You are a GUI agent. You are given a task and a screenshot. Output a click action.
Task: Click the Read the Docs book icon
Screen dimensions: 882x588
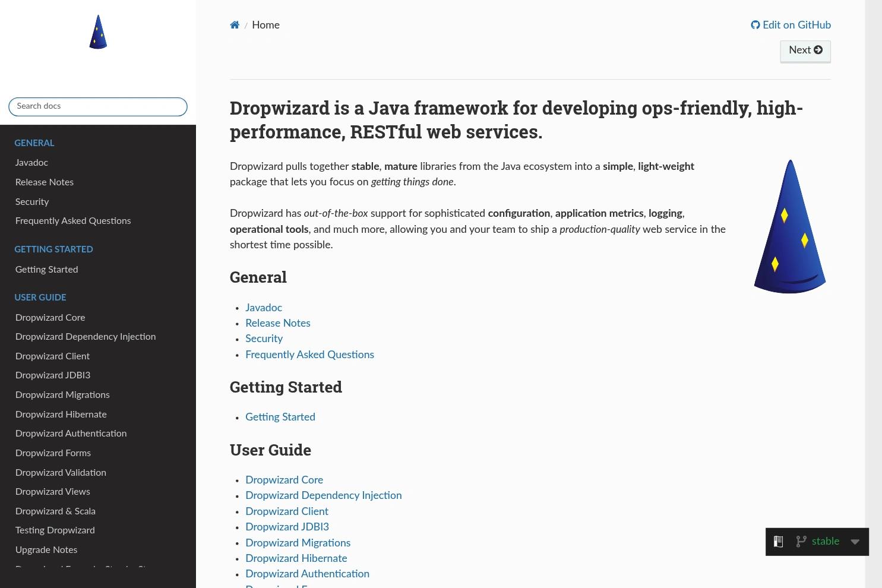point(778,541)
